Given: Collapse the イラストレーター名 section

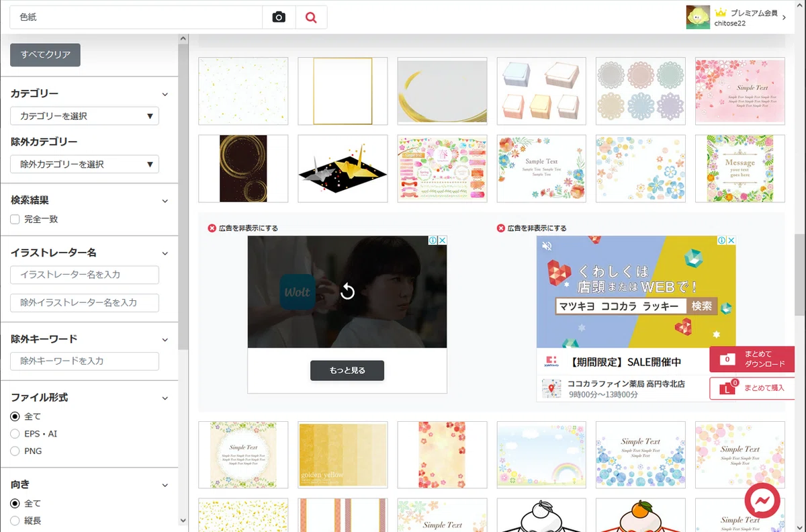Looking at the screenshot, I should pos(165,253).
